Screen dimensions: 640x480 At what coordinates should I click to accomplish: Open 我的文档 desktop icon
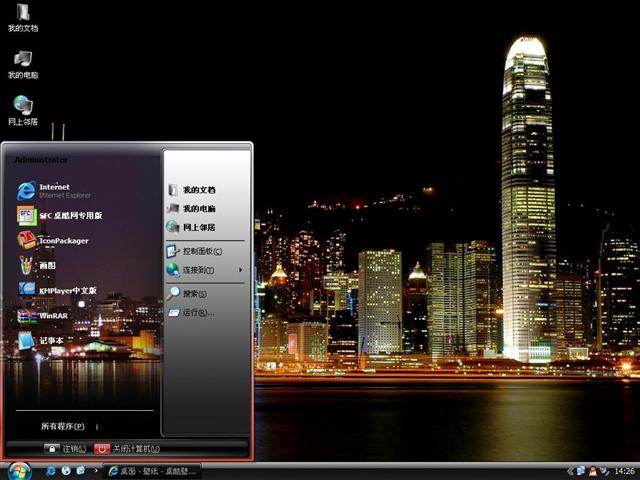(23, 17)
